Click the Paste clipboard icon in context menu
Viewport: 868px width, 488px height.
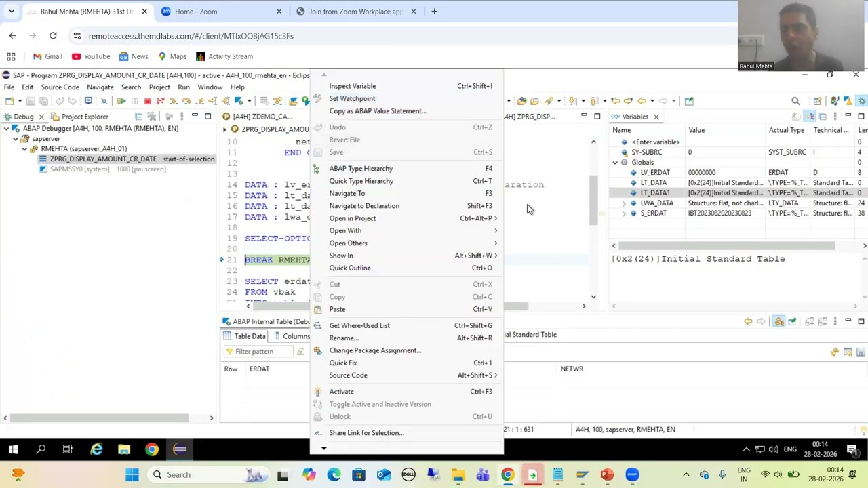click(317, 309)
